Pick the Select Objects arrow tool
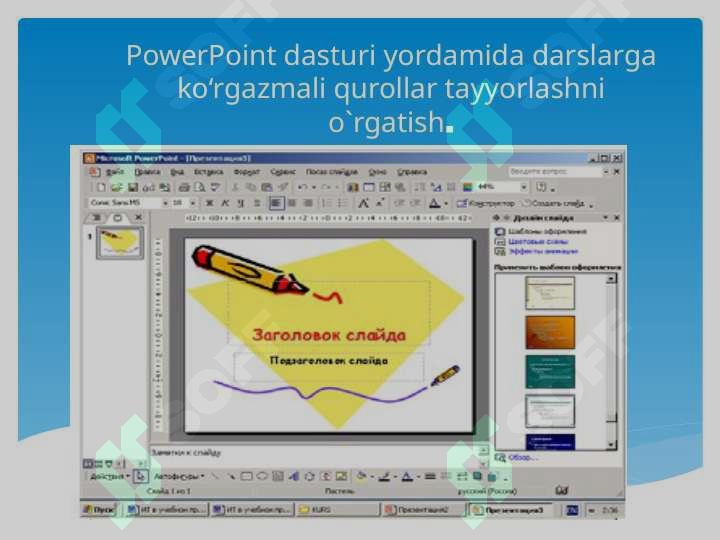The width and height of the screenshot is (720, 540). click(140, 476)
